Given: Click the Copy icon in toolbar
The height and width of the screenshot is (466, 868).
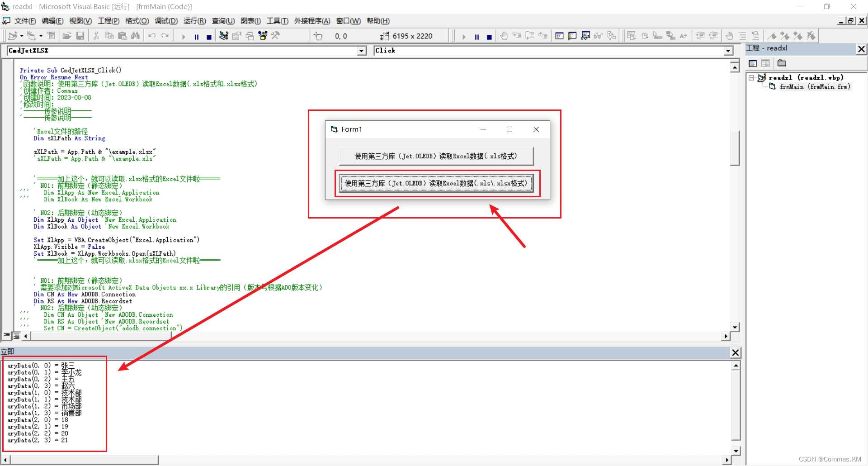Looking at the screenshot, I should 109,36.
